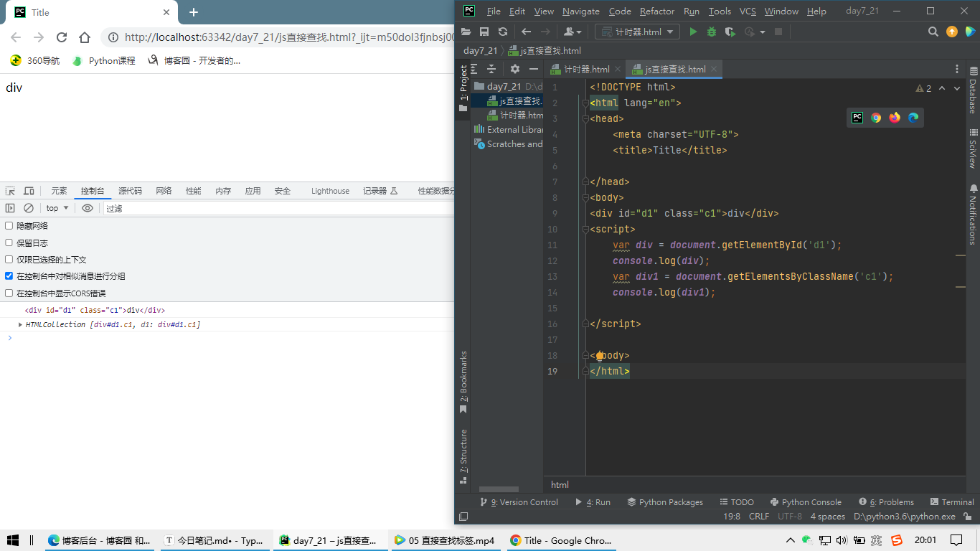
Task: Enable 仅限已选择的上下文 checkbox
Action: coord(9,260)
